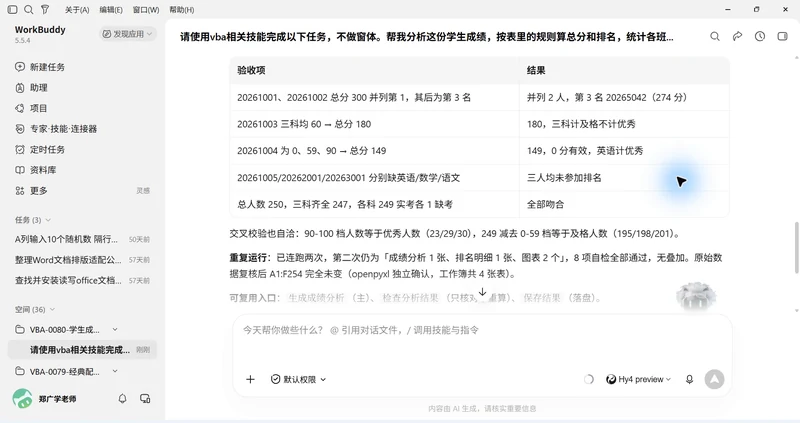Collapse the 任务 (3) section
Image resolution: width=800 pixels, height=423 pixels.
pos(33,220)
